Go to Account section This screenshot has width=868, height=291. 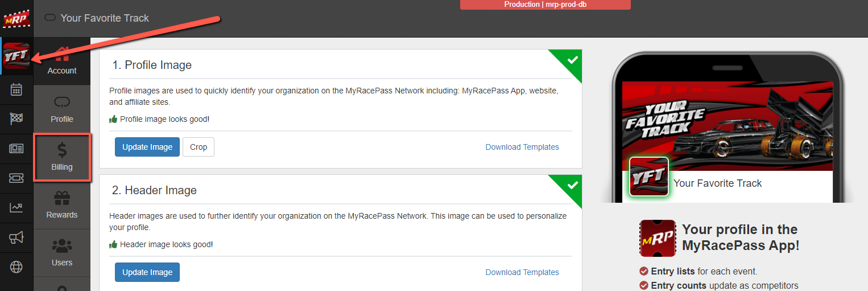click(x=62, y=62)
